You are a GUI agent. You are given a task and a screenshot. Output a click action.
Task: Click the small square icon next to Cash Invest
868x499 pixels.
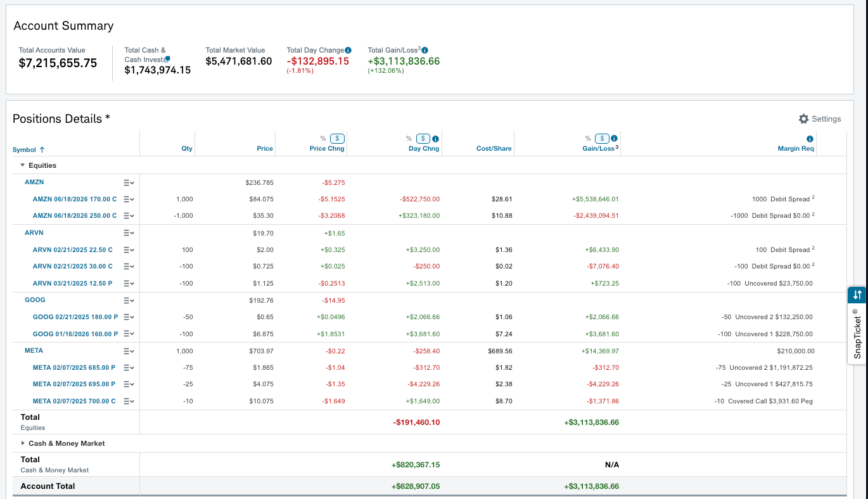pos(167,59)
